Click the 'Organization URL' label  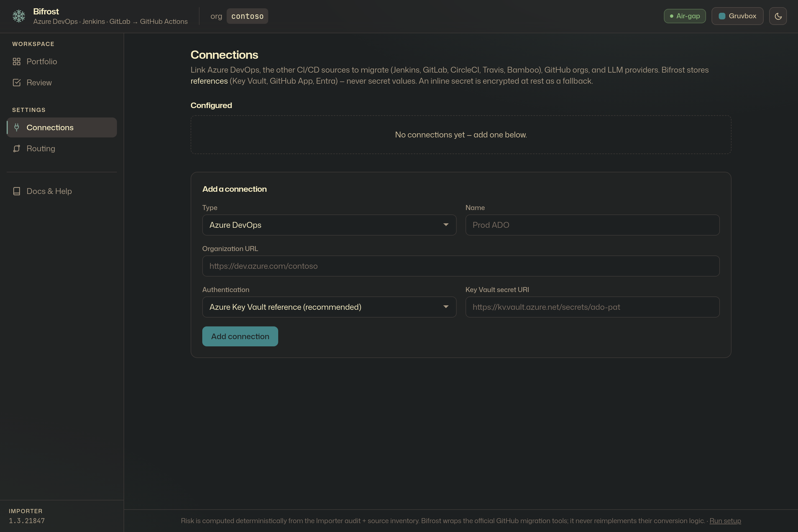point(230,248)
